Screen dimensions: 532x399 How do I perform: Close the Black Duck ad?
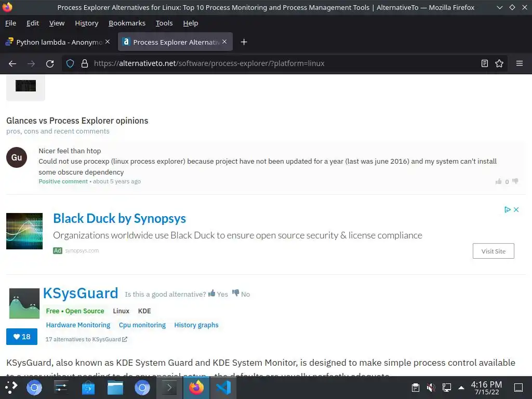[516, 210]
